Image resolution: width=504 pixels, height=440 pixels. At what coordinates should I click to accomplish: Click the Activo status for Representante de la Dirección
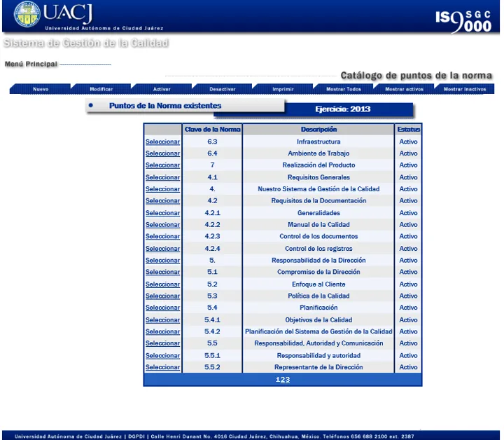tap(409, 367)
